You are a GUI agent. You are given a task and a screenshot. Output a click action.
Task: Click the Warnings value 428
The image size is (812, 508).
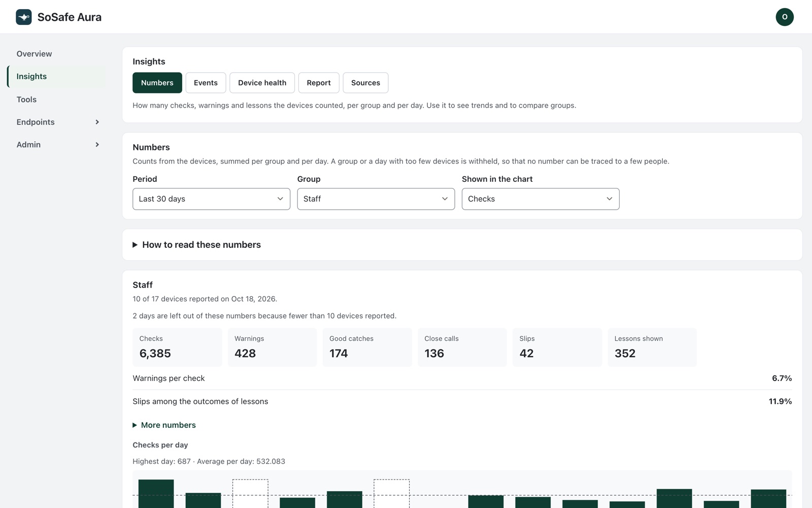coord(245,354)
